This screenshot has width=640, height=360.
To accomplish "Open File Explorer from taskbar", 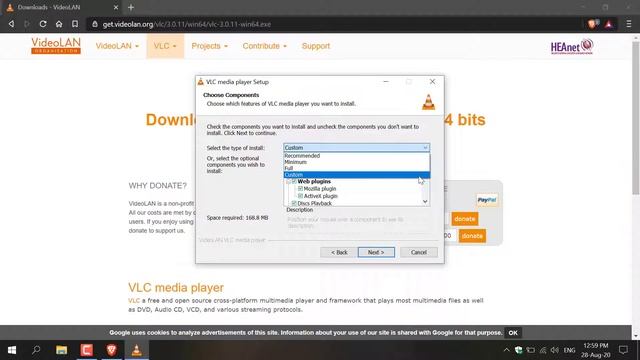I will [x=62, y=350].
